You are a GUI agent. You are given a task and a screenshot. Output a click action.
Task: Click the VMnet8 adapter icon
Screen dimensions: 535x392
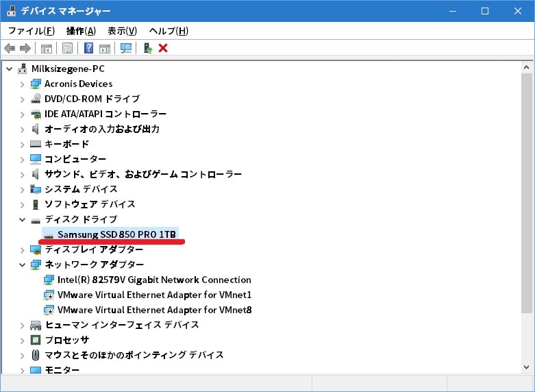[49, 310]
